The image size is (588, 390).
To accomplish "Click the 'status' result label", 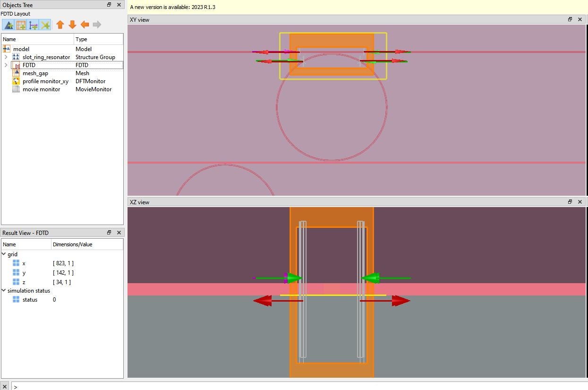I will (30, 300).
